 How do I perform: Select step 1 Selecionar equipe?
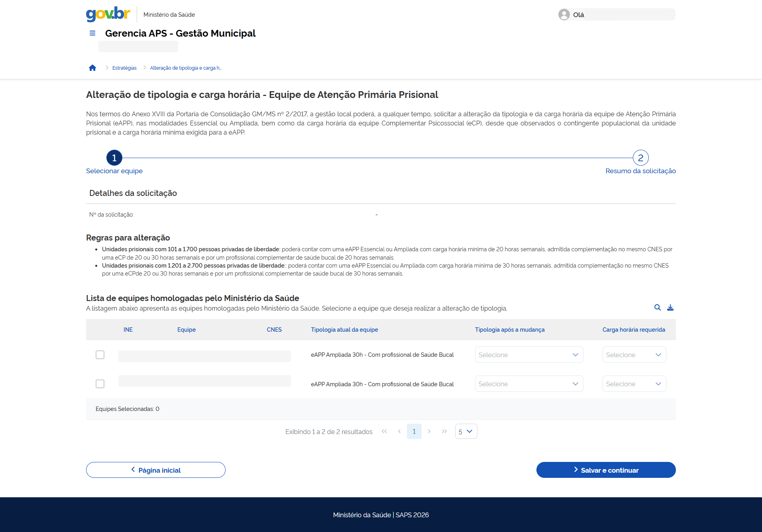coord(114,158)
